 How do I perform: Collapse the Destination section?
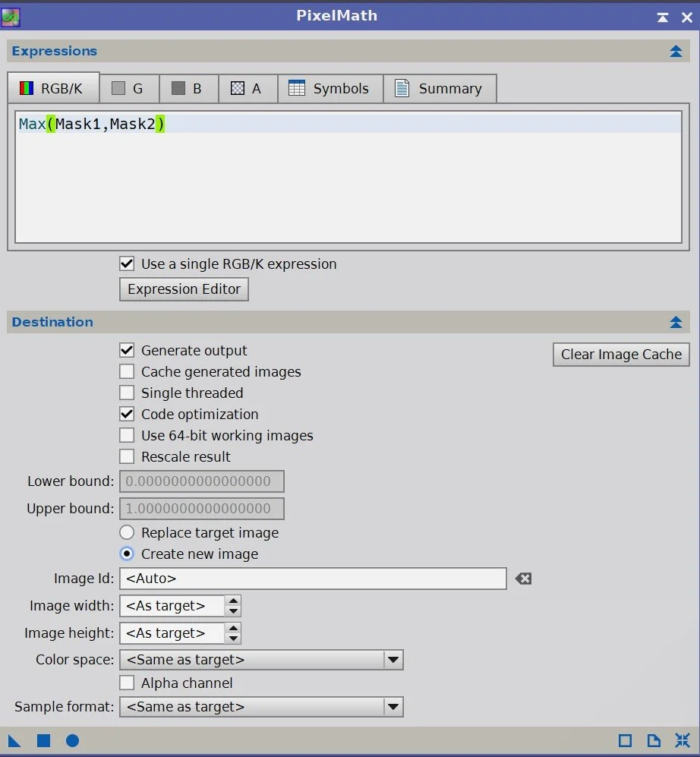(x=676, y=322)
